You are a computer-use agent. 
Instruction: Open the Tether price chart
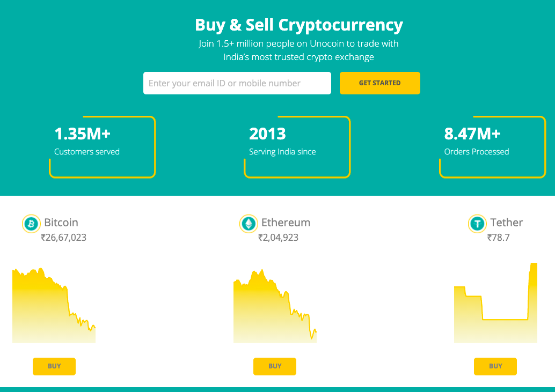coord(495,303)
